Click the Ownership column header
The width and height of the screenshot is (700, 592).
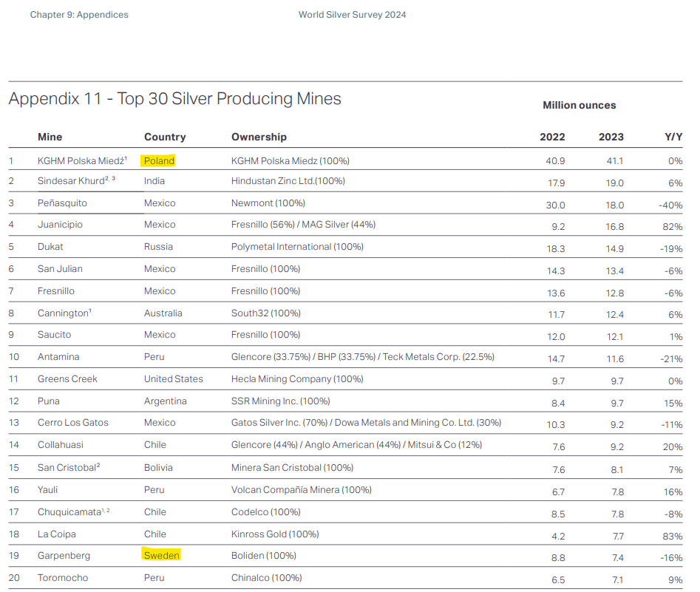(x=259, y=137)
